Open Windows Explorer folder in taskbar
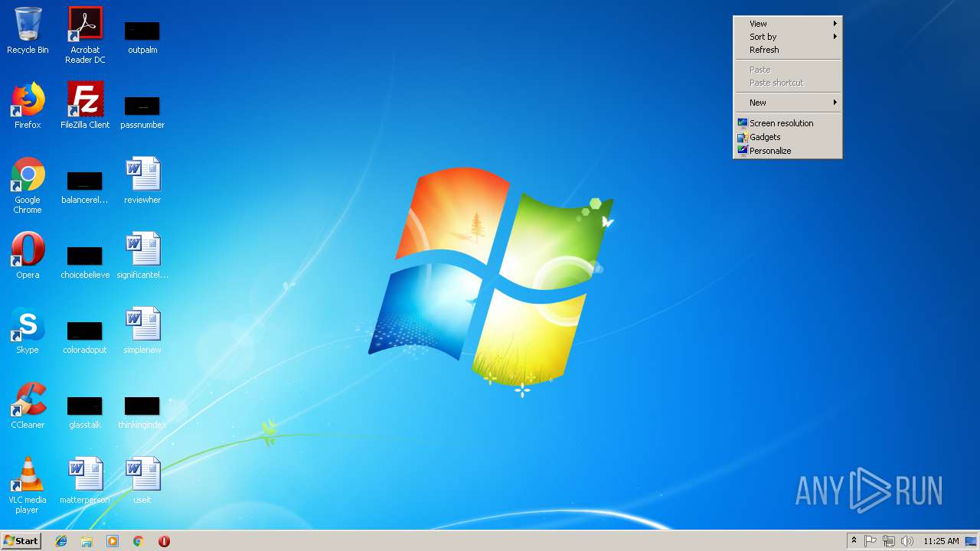The image size is (980, 551). [x=87, y=541]
